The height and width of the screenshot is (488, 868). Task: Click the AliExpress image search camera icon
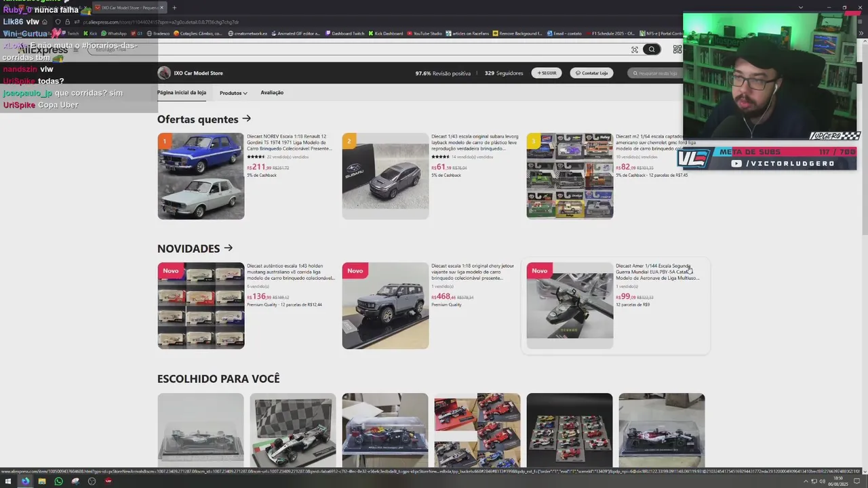(x=635, y=49)
